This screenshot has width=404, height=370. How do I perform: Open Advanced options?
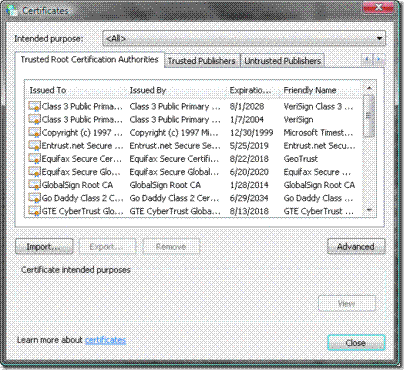[356, 247]
